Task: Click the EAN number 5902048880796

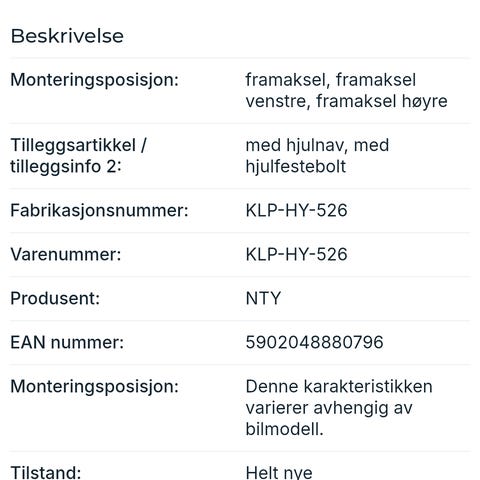Action: coord(314,342)
